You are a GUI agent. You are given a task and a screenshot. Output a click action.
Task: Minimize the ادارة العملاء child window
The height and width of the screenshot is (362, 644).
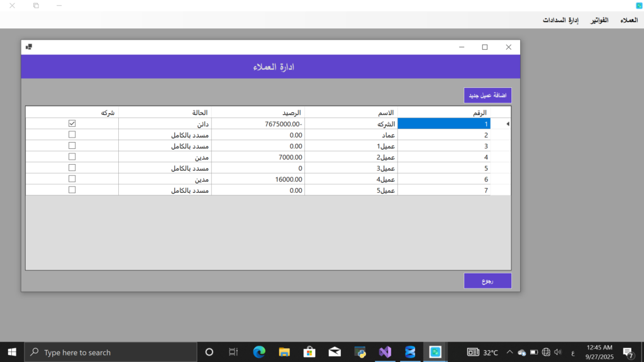pyautogui.click(x=462, y=47)
